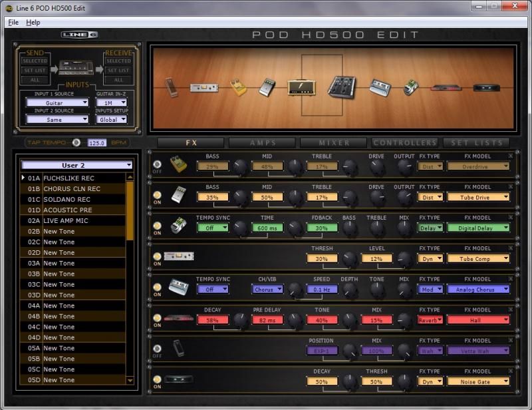Viewport: 532px width, 410px height.
Task: Click Receive All button
Action: coord(118,80)
